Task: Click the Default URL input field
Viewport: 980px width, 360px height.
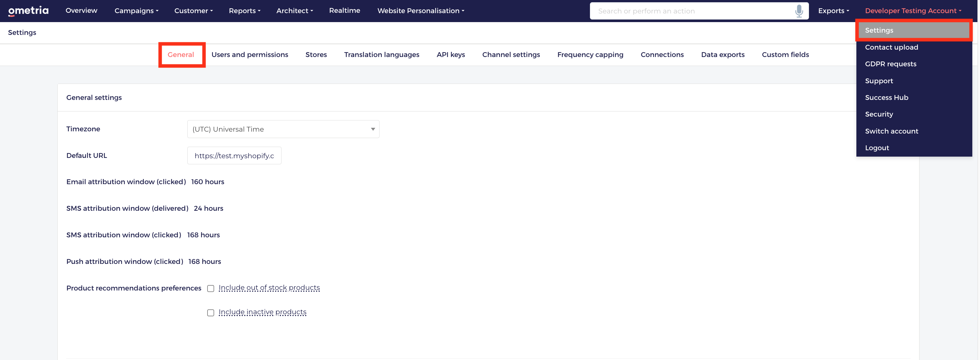Action: (234, 156)
